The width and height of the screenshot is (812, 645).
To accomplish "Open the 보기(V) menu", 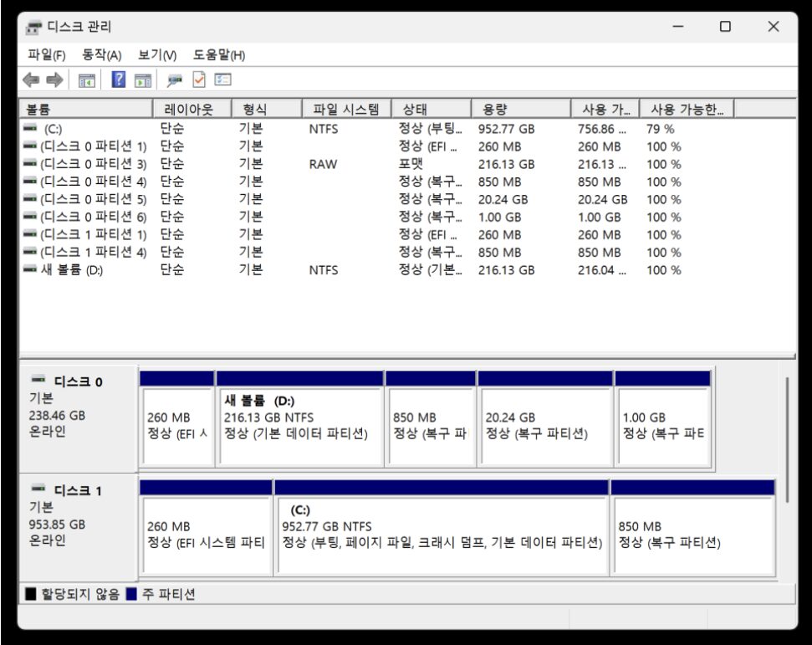I will click(x=157, y=55).
